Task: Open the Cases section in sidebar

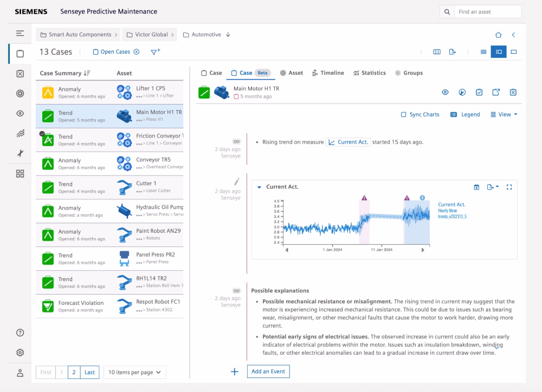Action: (x=20, y=54)
